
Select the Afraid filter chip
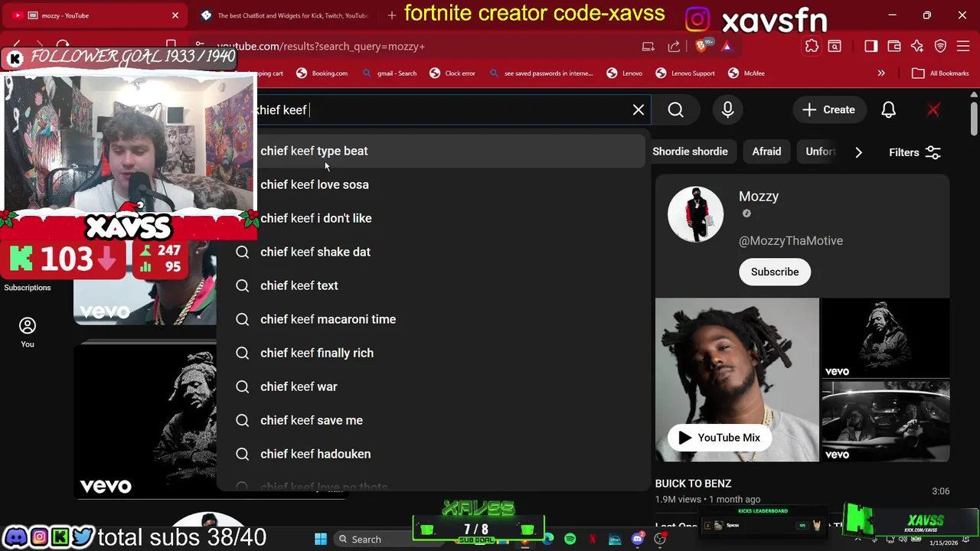(766, 152)
